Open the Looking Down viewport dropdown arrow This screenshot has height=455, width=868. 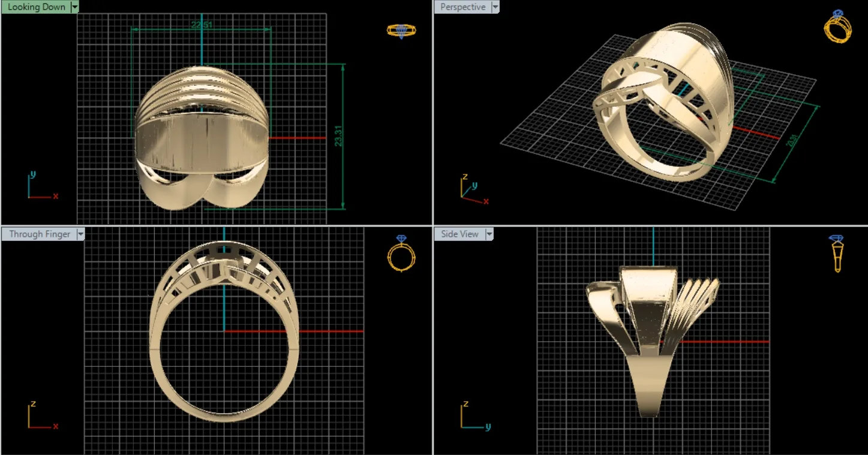coord(74,7)
